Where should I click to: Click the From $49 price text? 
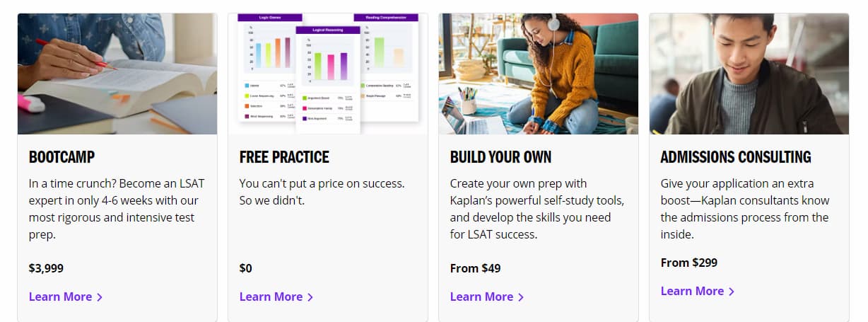[475, 268]
